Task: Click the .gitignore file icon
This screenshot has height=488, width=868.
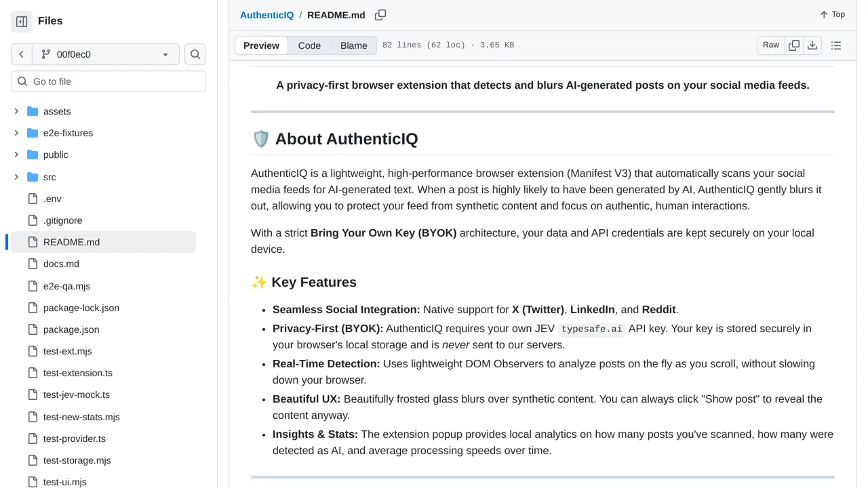Action: pyautogui.click(x=33, y=220)
